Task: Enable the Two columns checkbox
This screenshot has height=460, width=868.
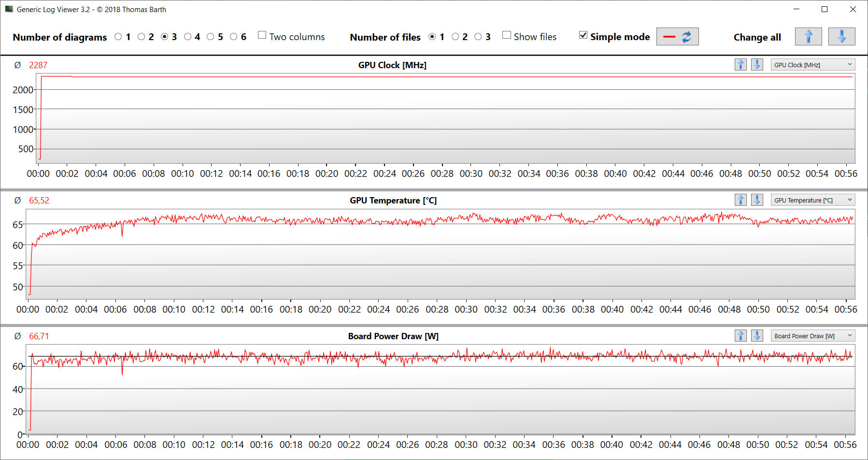Action: pos(262,35)
